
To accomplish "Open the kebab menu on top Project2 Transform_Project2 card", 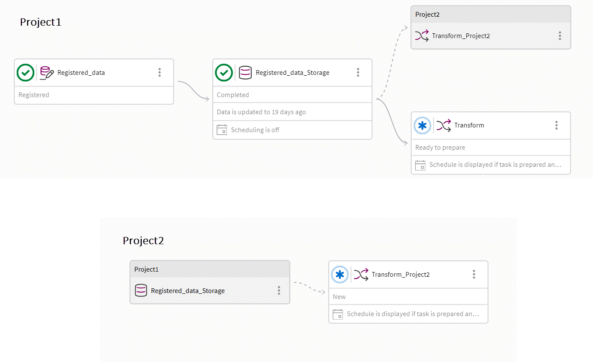I will (x=560, y=36).
